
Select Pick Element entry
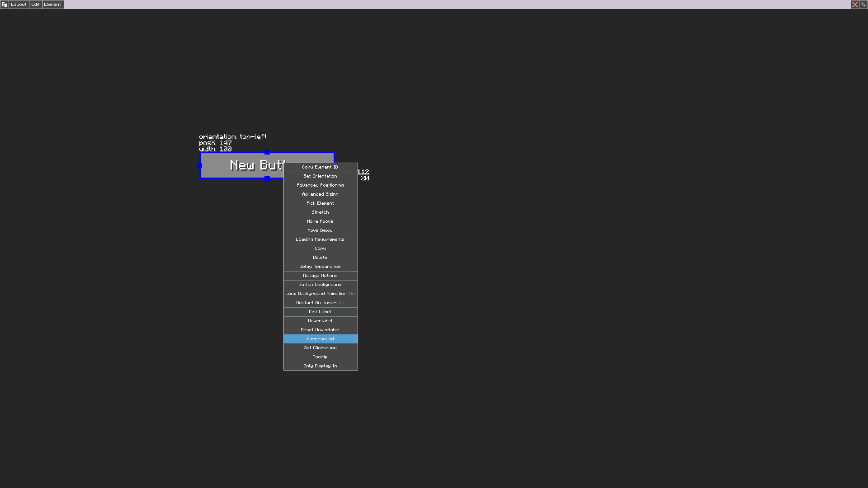[321, 203]
